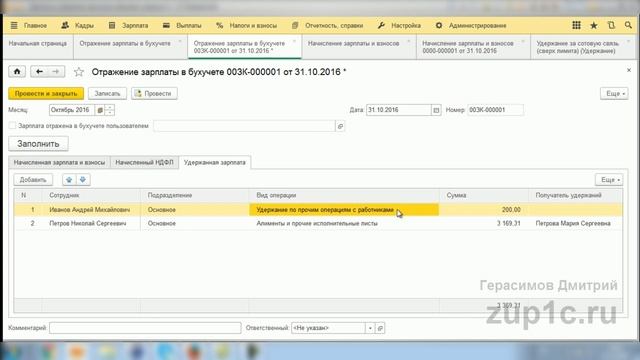Open the 'Кадры' menu section
Viewport: 640px width, 360px height.
click(78, 25)
